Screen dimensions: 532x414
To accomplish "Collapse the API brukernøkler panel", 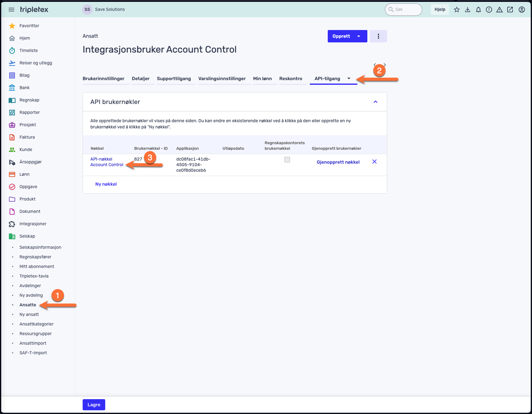I will tap(376, 102).
